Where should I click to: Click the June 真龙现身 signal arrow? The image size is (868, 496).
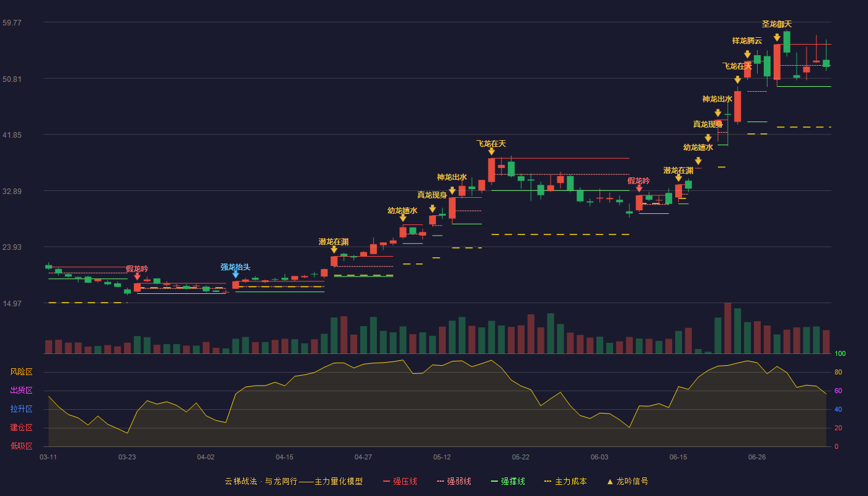(x=708, y=138)
